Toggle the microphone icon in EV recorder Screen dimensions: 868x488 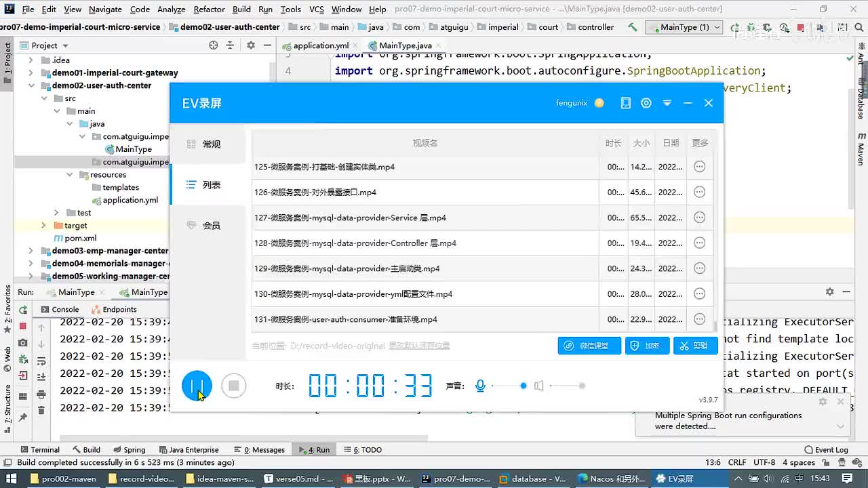point(480,386)
